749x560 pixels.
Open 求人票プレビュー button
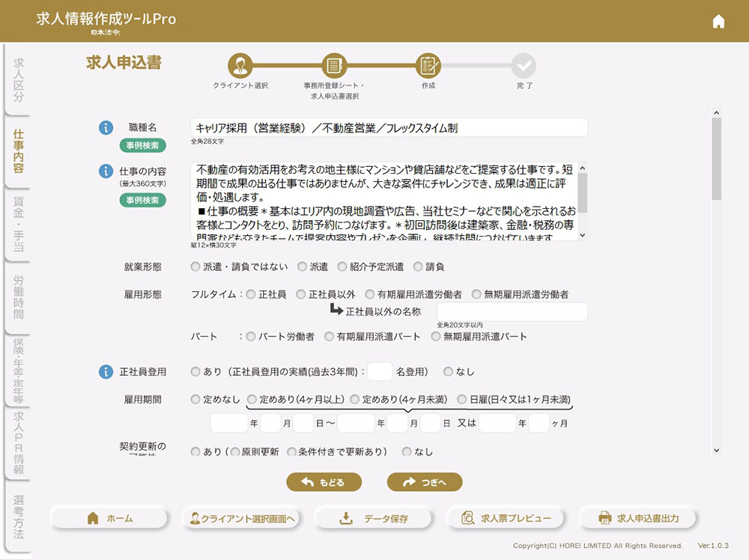coord(506,519)
